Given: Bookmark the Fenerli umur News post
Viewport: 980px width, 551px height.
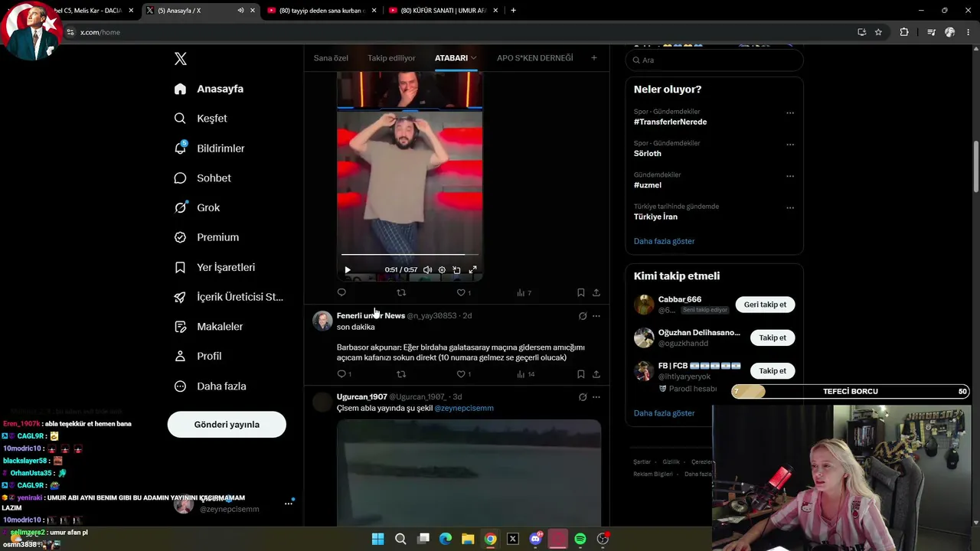Looking at the screenshot, I should (581, 374).
